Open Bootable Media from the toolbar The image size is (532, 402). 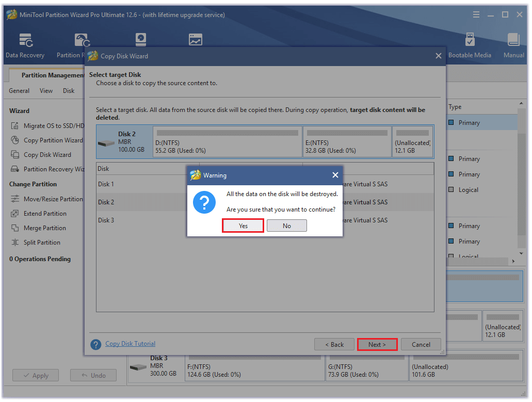(470, 46)
